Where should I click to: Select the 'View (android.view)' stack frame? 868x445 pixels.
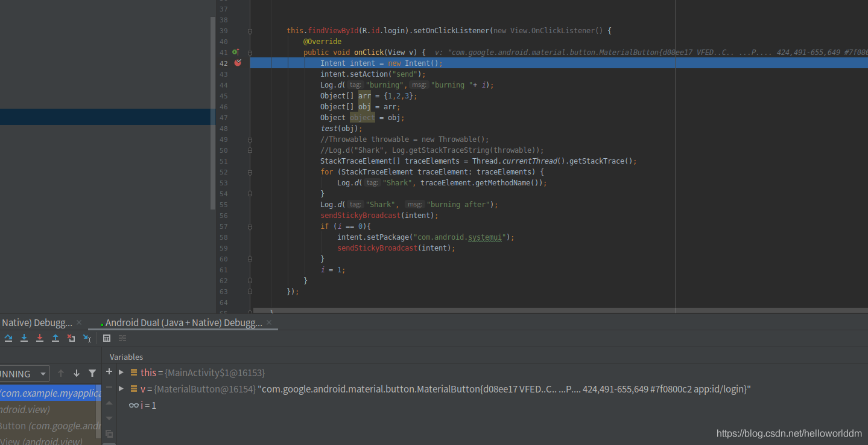coord(51,441)
